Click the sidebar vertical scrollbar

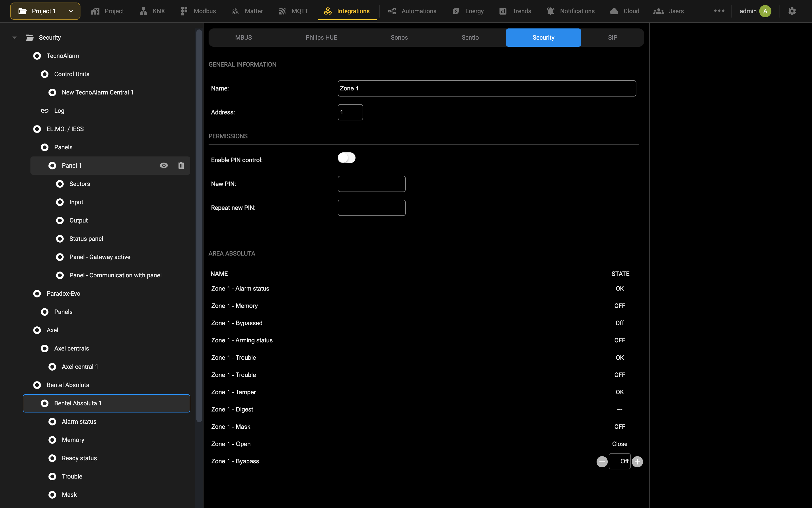(199, 226)
